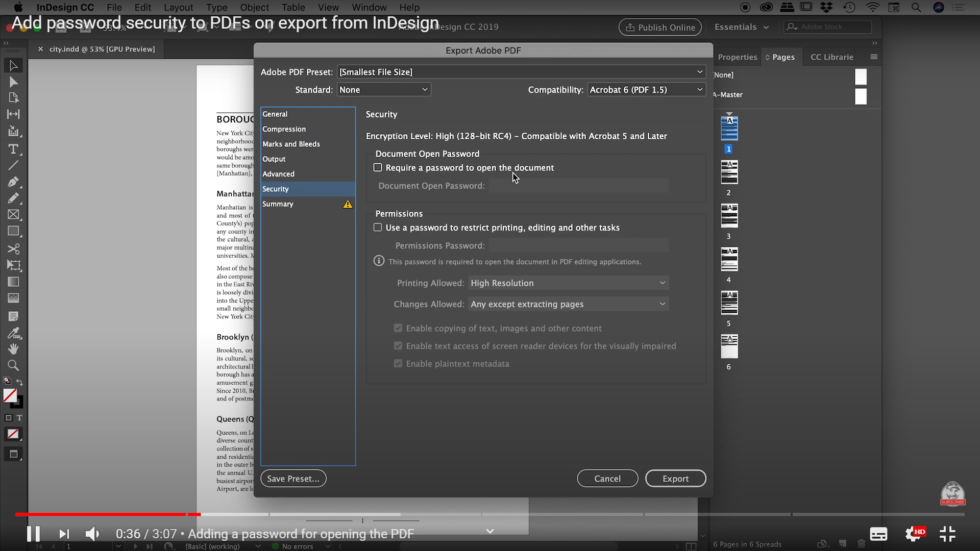Click Cancel in export dialog
This screenshot has height=551, width=980.
607,479
